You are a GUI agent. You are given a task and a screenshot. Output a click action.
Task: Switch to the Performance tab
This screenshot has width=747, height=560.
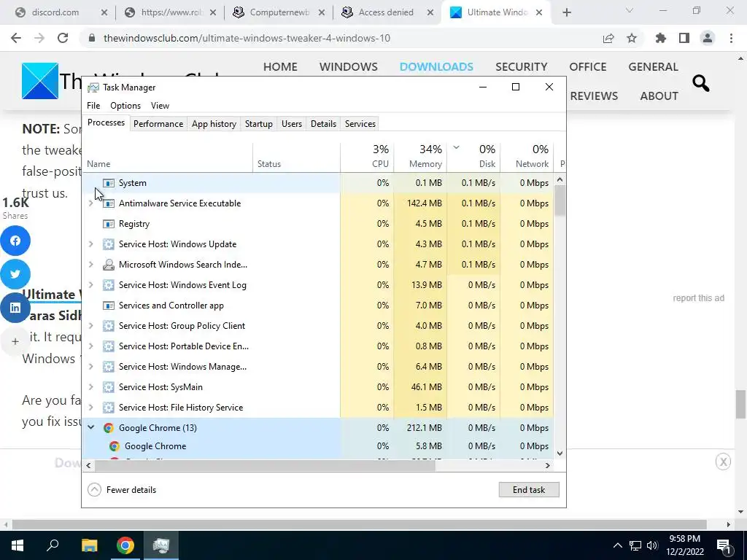tap(158, 124)
